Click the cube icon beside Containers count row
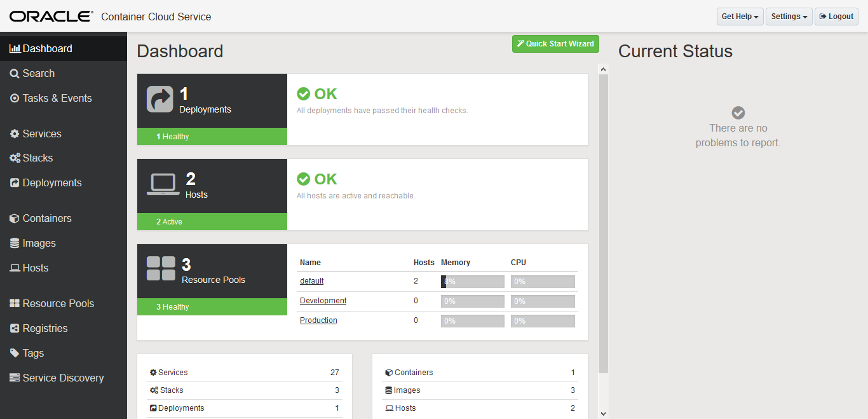This screenshot has width=868, height=419. 389,373
